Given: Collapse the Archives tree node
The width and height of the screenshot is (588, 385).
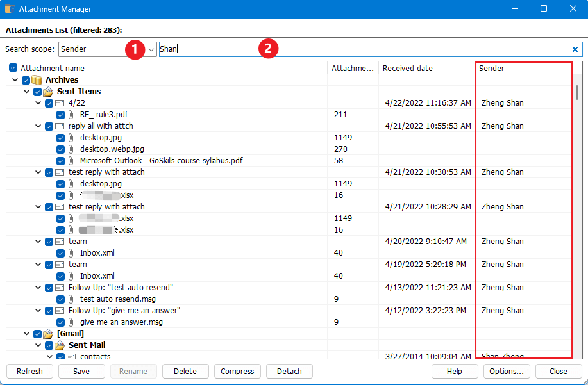Looking at the screenshot, I should (15, 79).
